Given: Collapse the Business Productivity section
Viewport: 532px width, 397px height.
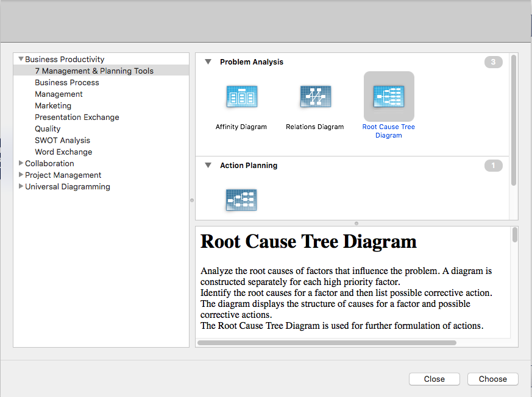Looking at the screenshot, I should (21, 59).
